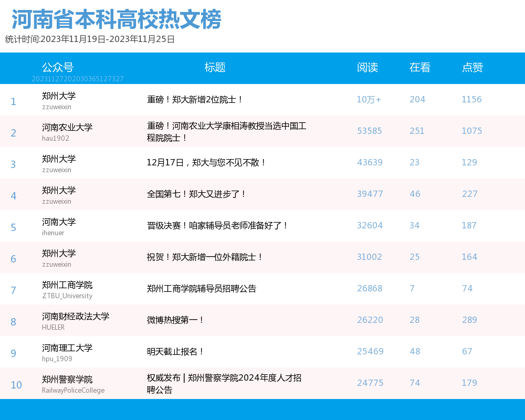The height and width of the screenshot is (420, 525).
Task: Click likes value 289
Action: pos(469,320)
